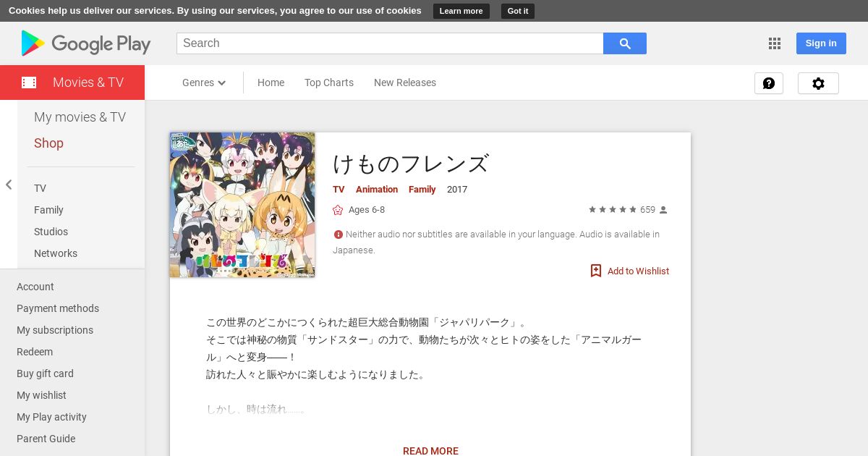Expand the Genres dropdown
The image size is (868, 456).
204,83
